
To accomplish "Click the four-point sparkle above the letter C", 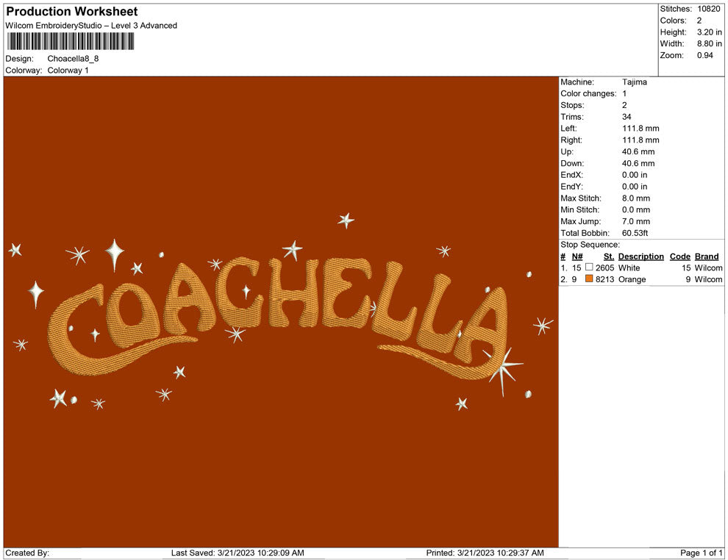I will click(x=114, y=254).
